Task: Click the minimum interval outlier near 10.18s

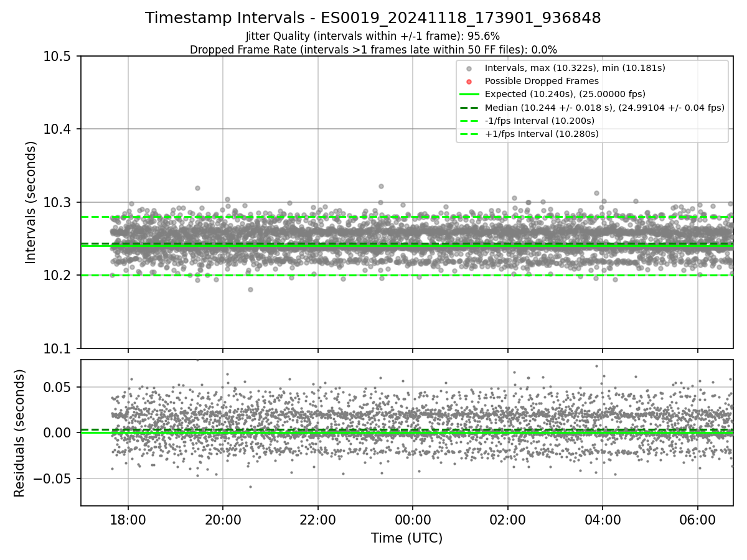Action: [x=250, y=289]
